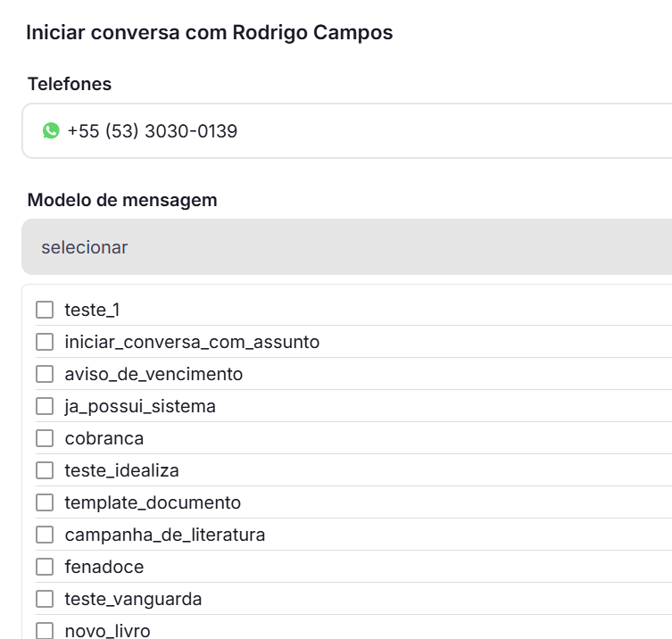672x639 pixels.
Task: Check the teste_1 checkbox
Action: [45, 310]
